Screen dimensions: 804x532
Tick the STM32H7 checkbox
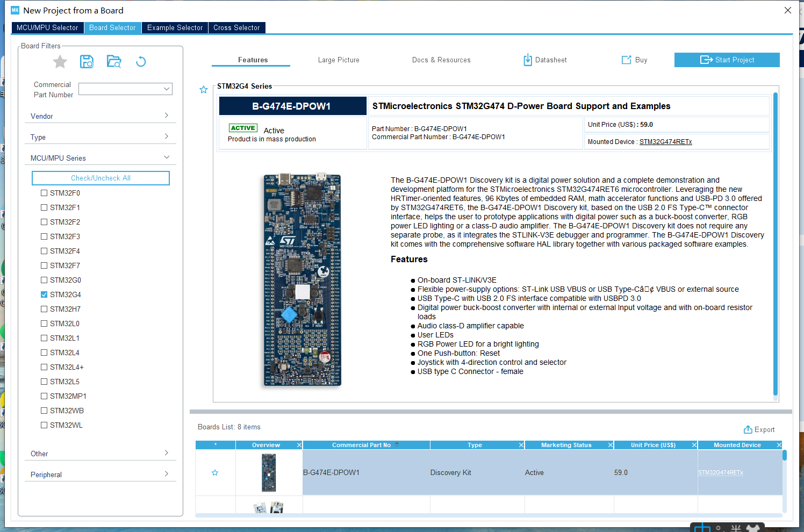[44, 309]
